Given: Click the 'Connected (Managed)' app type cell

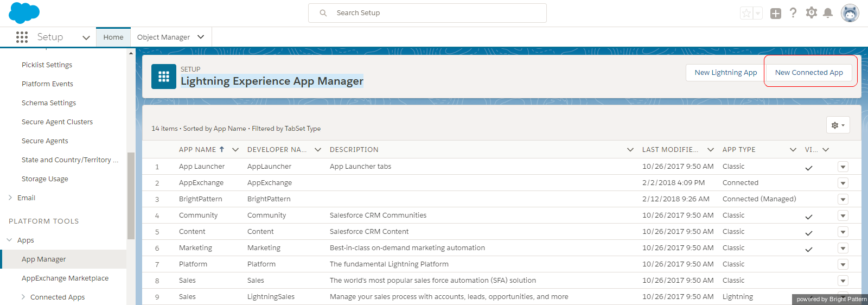Looking at the screenshot, I should [759, 199].
